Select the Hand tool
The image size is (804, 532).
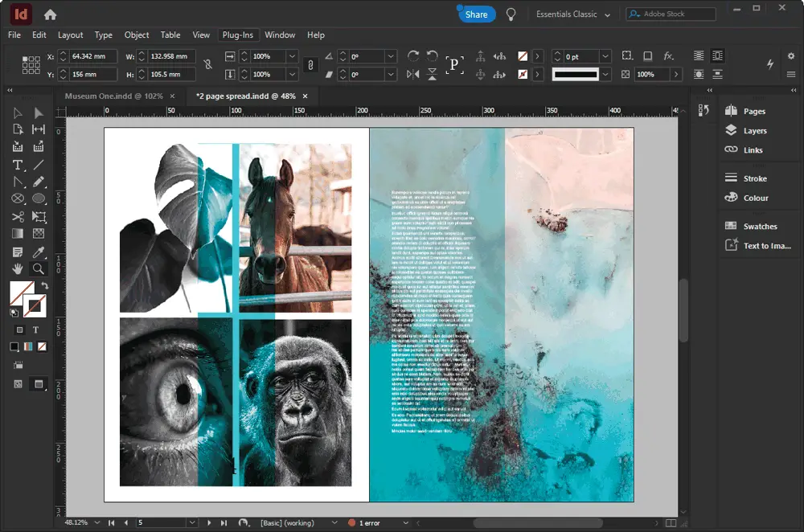[x=18, y=268]
